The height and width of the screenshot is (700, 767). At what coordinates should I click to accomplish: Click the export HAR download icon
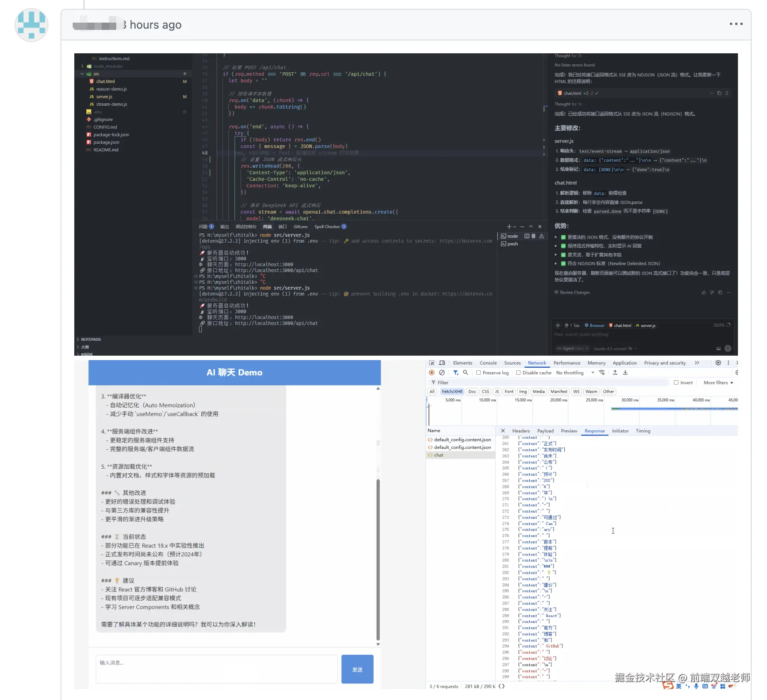(625, 373)
